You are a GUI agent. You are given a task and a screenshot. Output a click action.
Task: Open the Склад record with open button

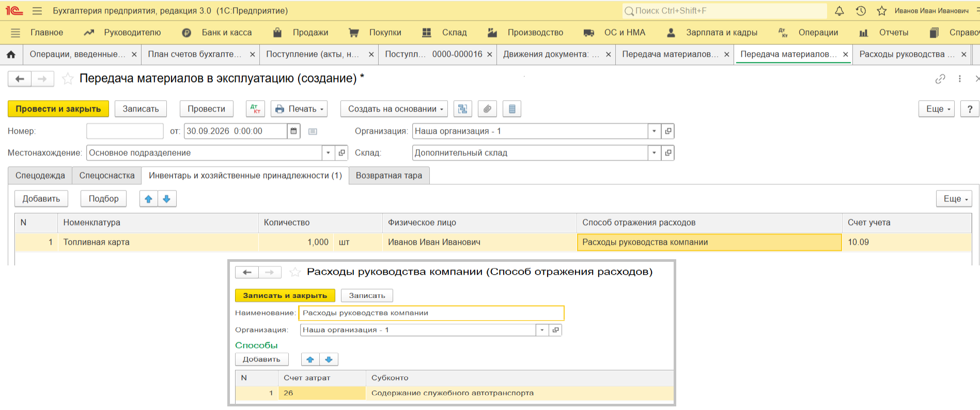click(668, 153)
